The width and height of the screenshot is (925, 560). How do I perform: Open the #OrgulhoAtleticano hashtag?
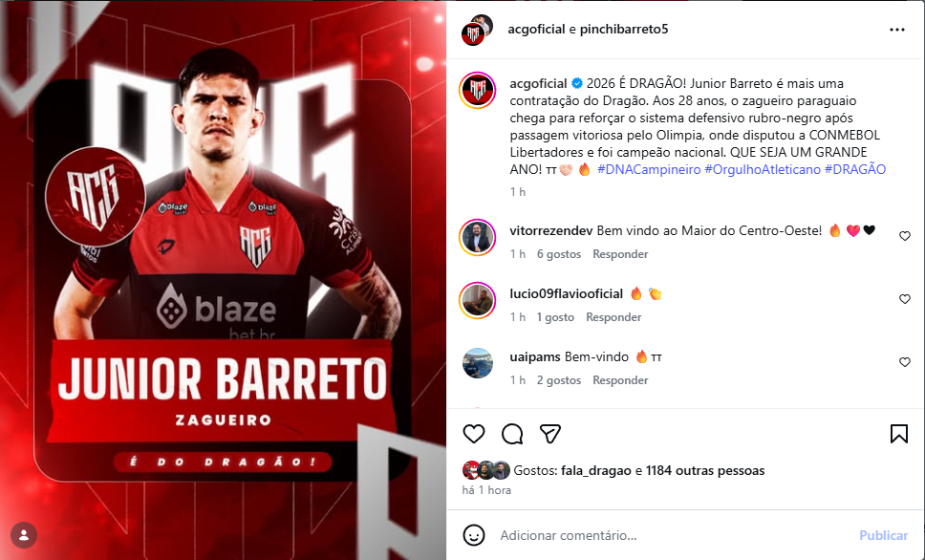point(763,169)
